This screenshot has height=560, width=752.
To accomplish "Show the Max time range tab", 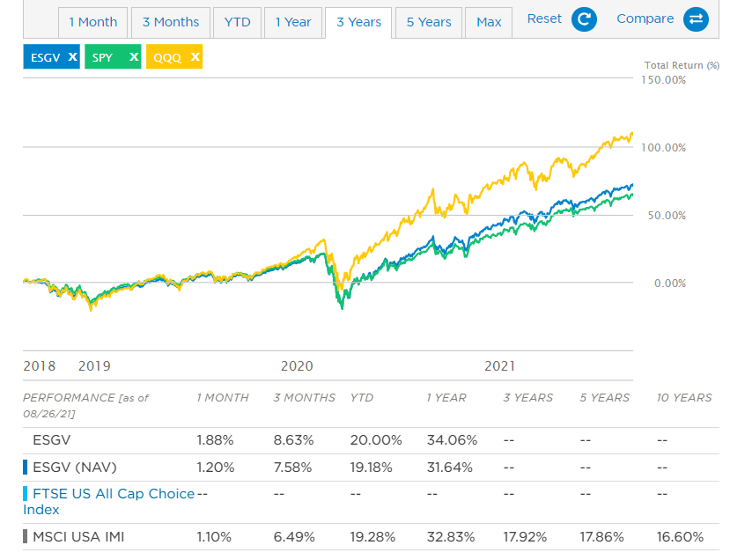I will (x=489, y=23).
